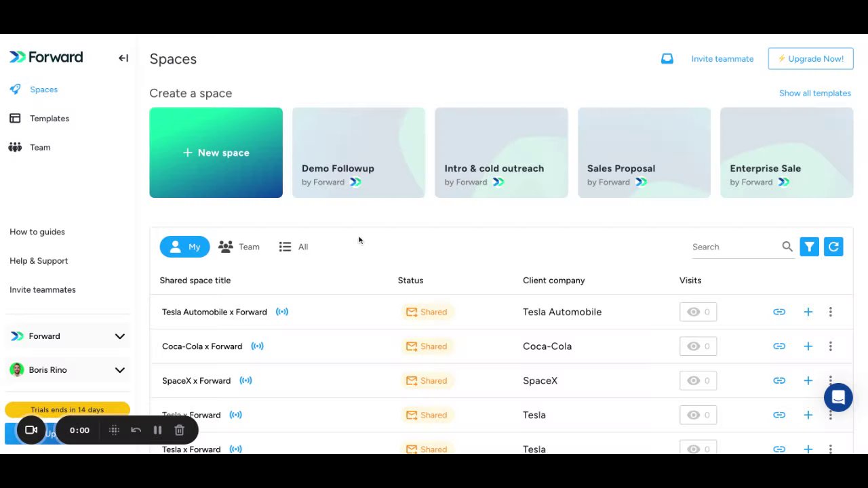
Task: Open more options for Tesla Automobile row
Action: click(830, 312)
